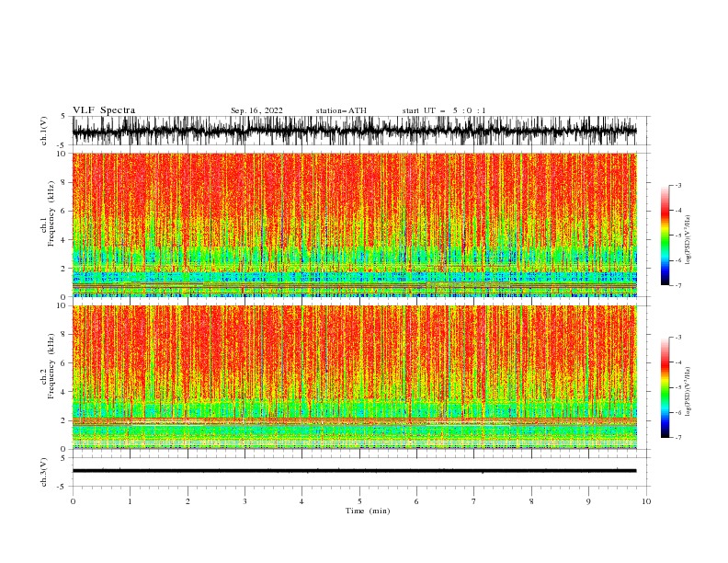The height and width of the screenshot is (563, 728).
Task: Click the "-7" label on ch.2 colorbar
Action: click(x=678, y=438)
